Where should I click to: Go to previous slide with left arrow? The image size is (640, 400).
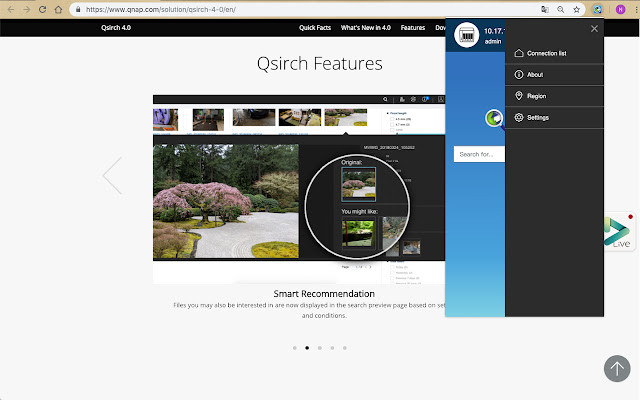(x=112, y=177)
